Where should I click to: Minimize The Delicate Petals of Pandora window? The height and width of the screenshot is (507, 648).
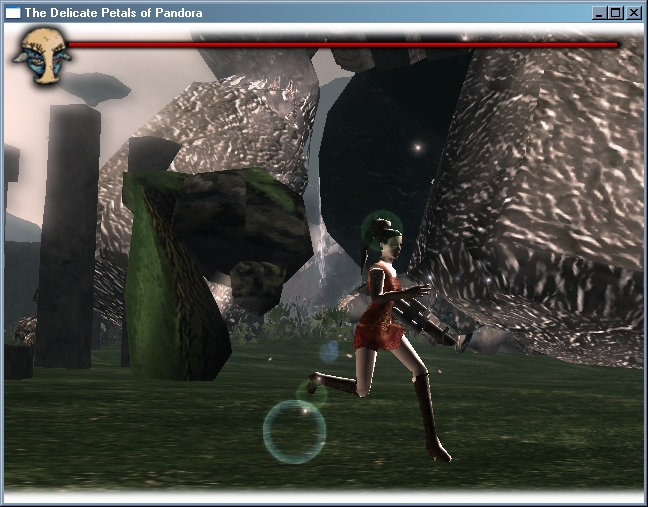599,13
